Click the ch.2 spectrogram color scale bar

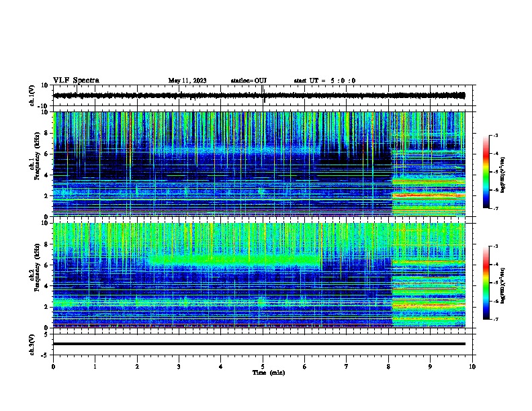(486, 283)
